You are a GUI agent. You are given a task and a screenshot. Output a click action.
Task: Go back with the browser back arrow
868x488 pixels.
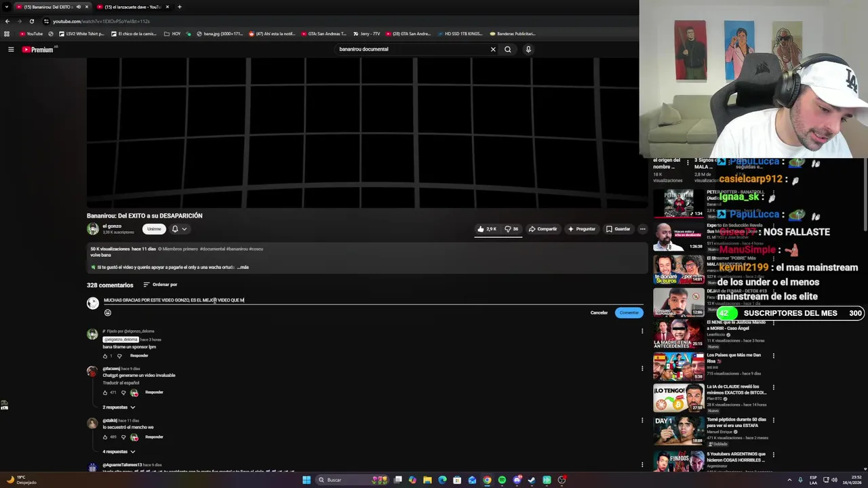coord(7,21)
